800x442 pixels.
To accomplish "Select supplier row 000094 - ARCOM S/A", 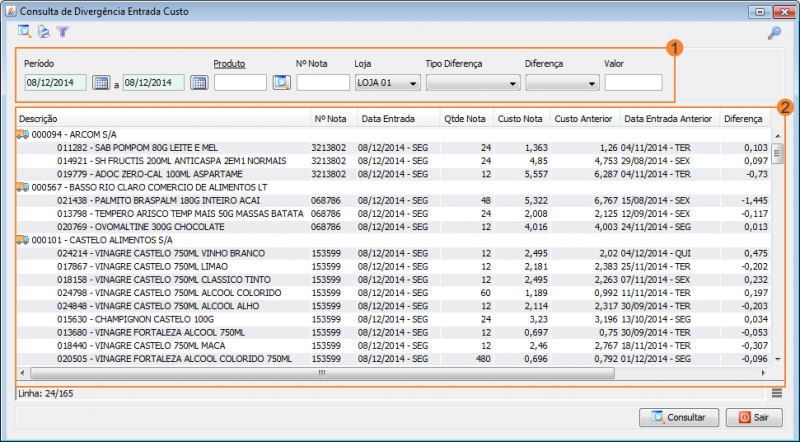I will coord(393,134).
